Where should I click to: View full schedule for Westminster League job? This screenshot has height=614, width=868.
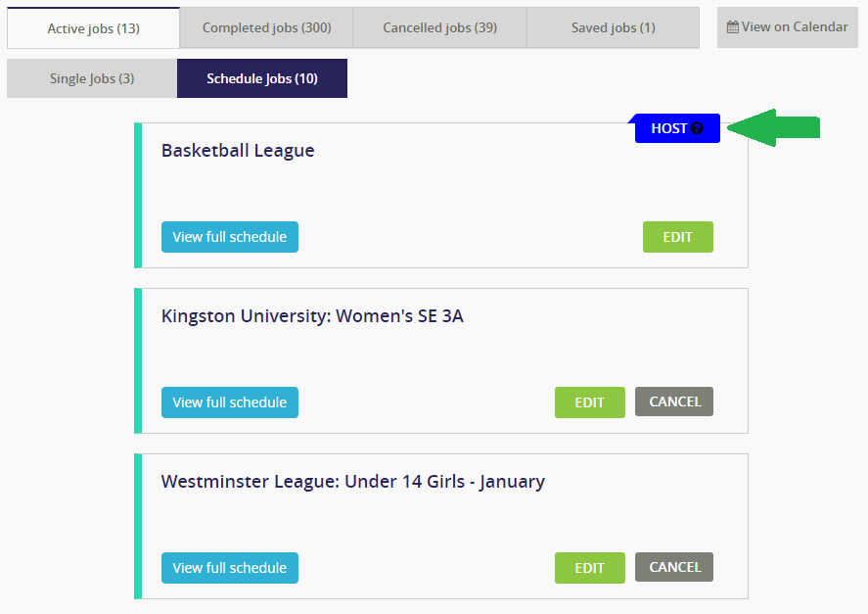(x=230, y=568)
